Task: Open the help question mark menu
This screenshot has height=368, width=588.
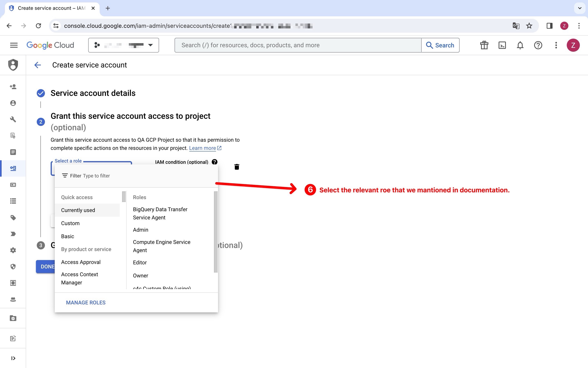Action: (x=538, y=45)
